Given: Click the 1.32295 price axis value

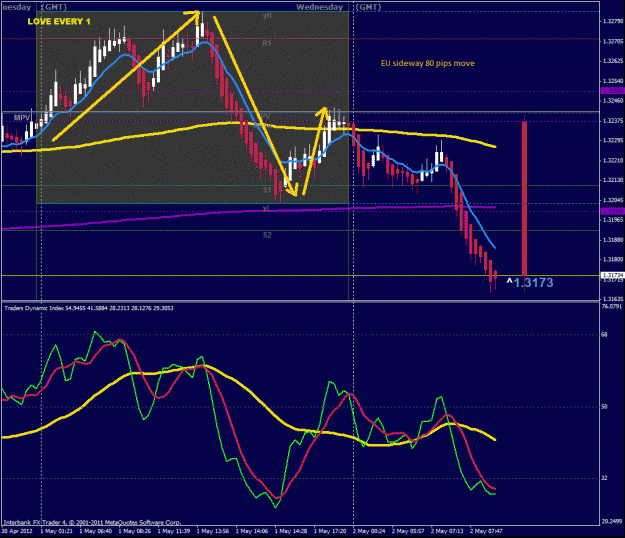Looking at the screenshot, I should (x=613, y=140).
